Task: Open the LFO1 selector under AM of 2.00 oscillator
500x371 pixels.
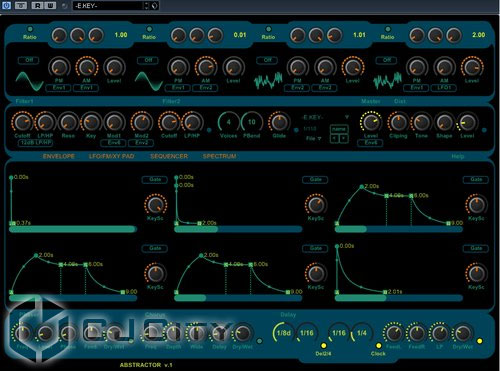Action: coord(444,88)
